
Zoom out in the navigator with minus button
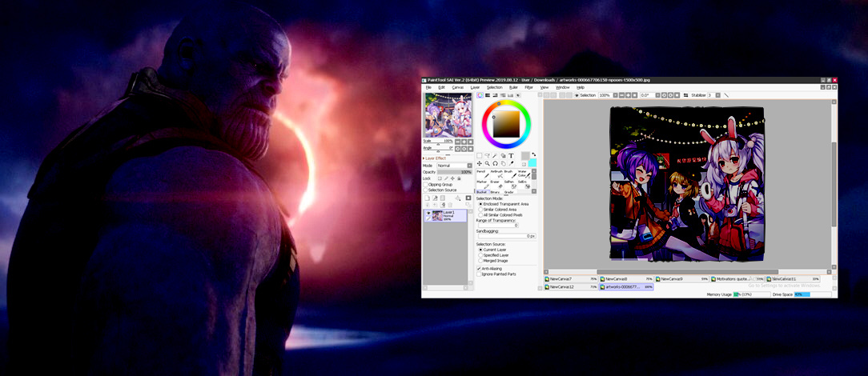click(x=458, y=142)
